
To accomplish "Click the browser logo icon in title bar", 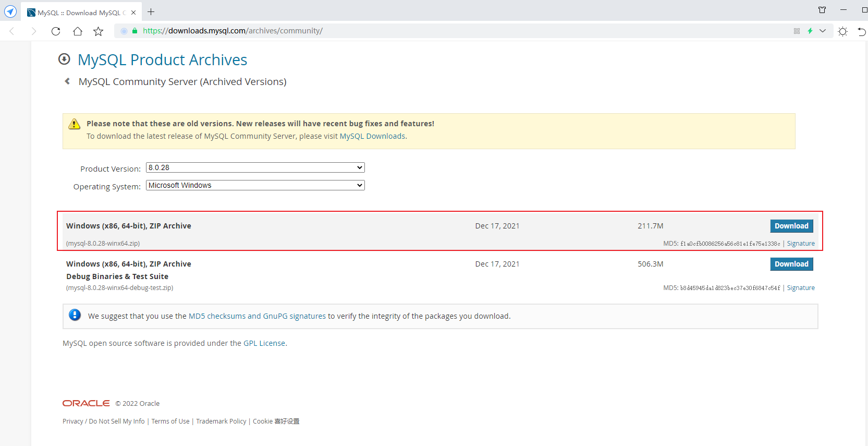I will [10, 11].
